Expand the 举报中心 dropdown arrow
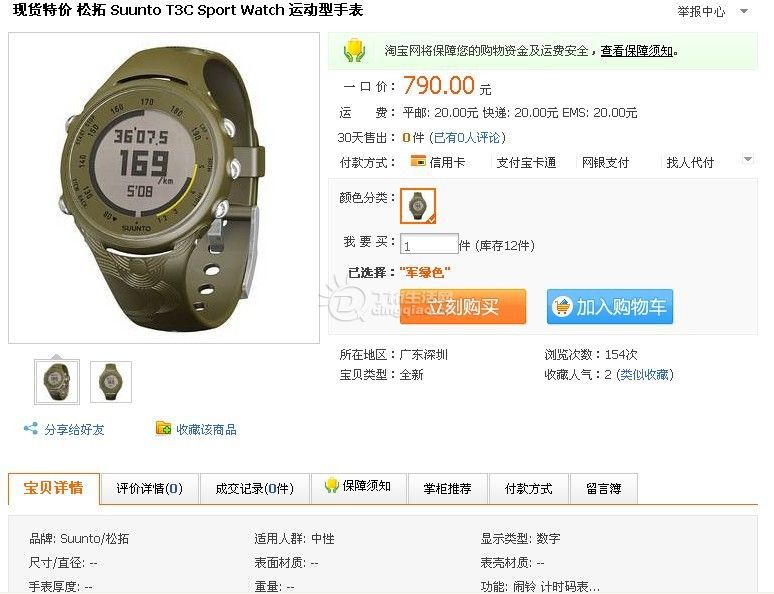 coord(744,11)
